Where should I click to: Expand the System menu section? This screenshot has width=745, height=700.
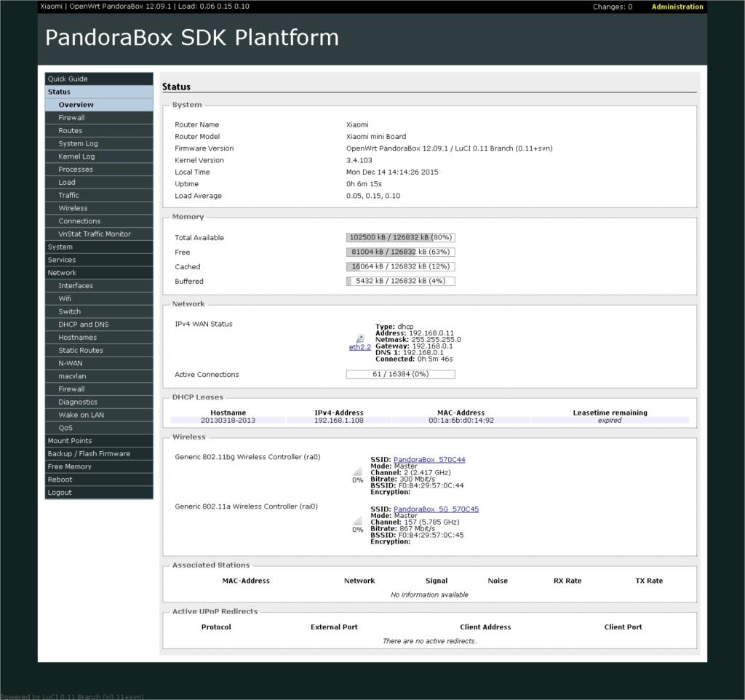pyautogui.click(x=60, y=247)
